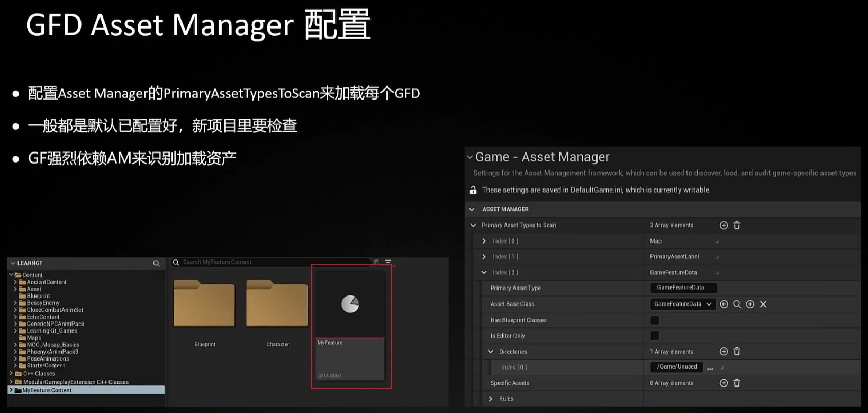Remove all Primary Asset Types to Scan elements
868x413 pixels.
pyautogui.click(x=737, y=226)
